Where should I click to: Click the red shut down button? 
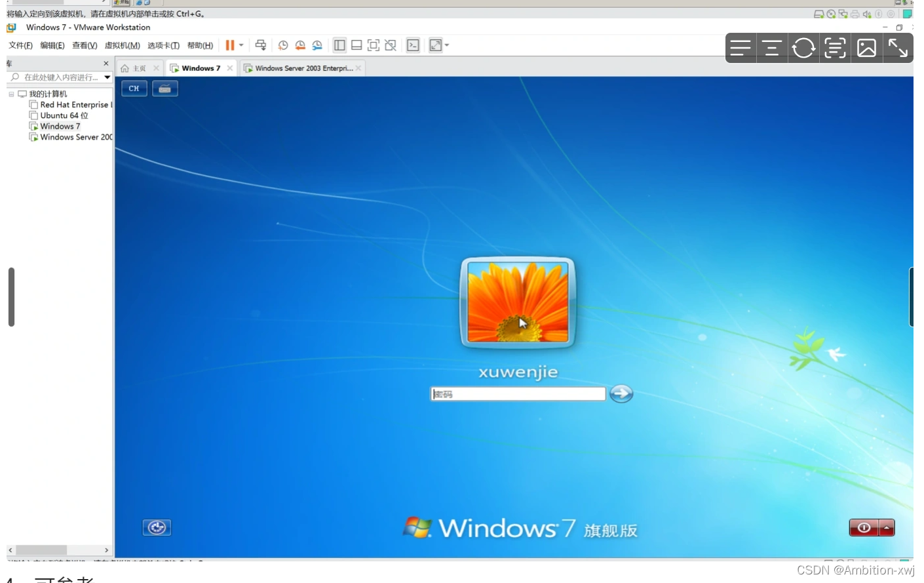click(x=864, y=528)
